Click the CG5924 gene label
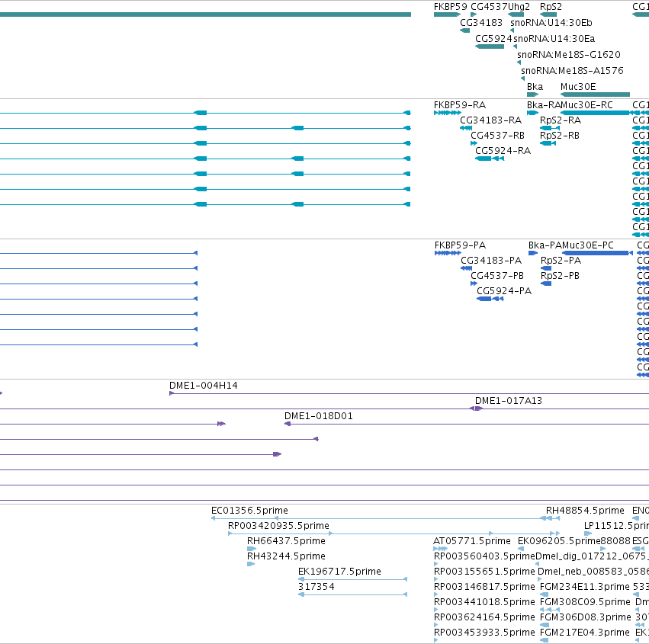Image resolution: width=649 pixels, height=644 pixels. [x=493, y=38]
